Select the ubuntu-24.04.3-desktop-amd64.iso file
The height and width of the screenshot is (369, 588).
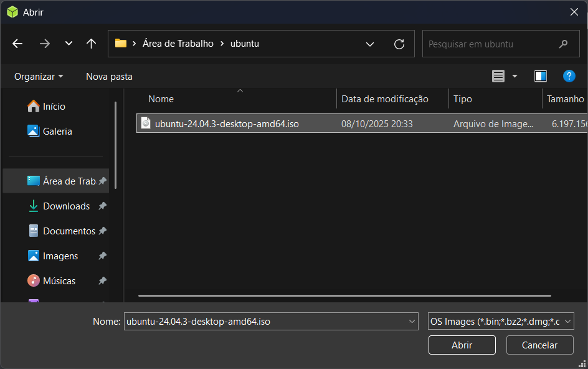click(227, 124)
